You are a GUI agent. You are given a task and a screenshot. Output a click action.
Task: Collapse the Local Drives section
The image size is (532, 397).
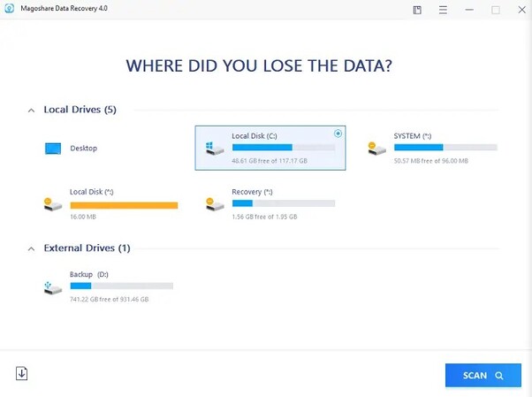point(31,111)
